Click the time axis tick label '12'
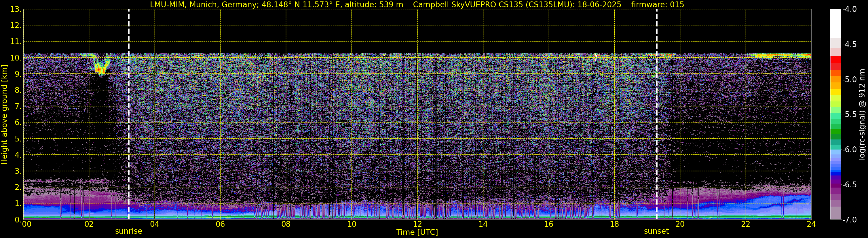 pyautogui.click(x=417, y=224)
